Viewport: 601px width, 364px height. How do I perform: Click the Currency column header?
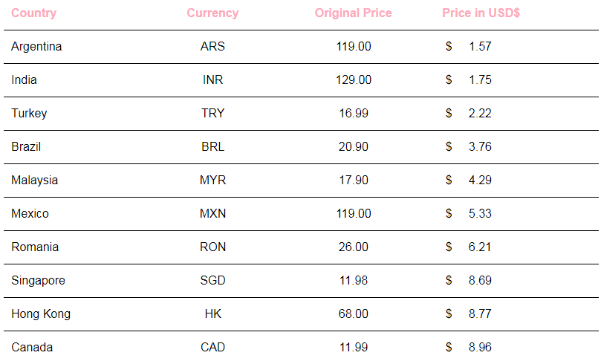click(212, 13)
